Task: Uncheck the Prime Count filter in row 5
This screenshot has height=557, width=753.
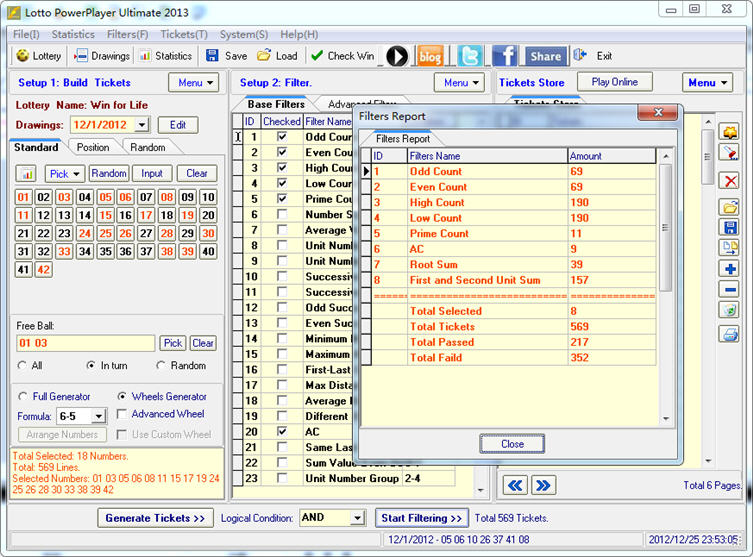Action: point(282,199)
